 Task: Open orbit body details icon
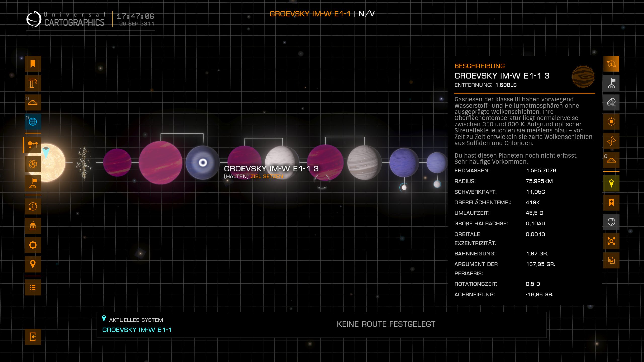(611, 122)
